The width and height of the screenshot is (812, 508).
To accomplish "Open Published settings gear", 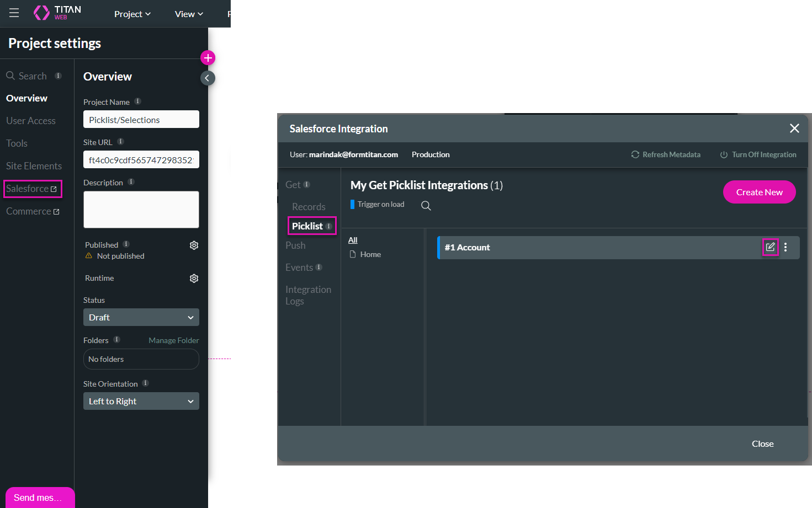I will (194, 245).
